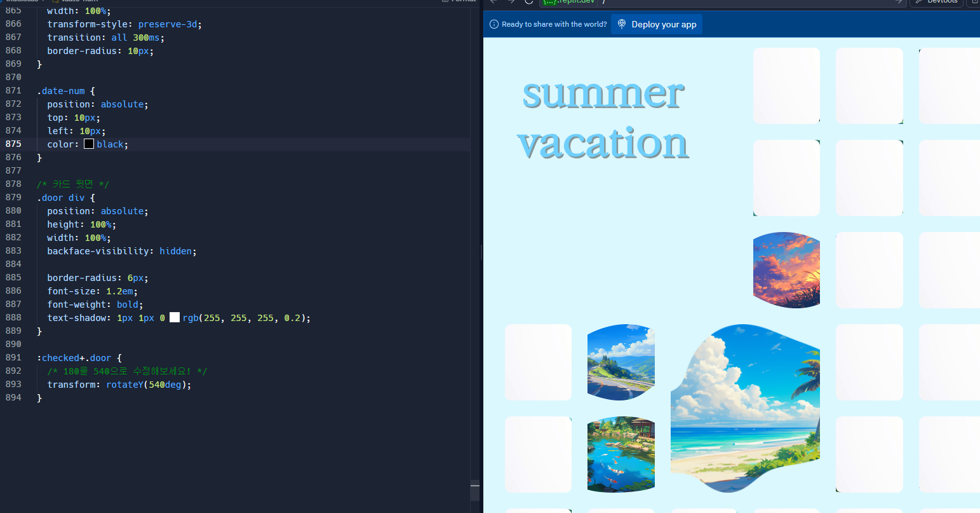Click the "transition: all 300ms;" code line
Viewport: 980px width, 513px height.
click(x=105, y=38)
